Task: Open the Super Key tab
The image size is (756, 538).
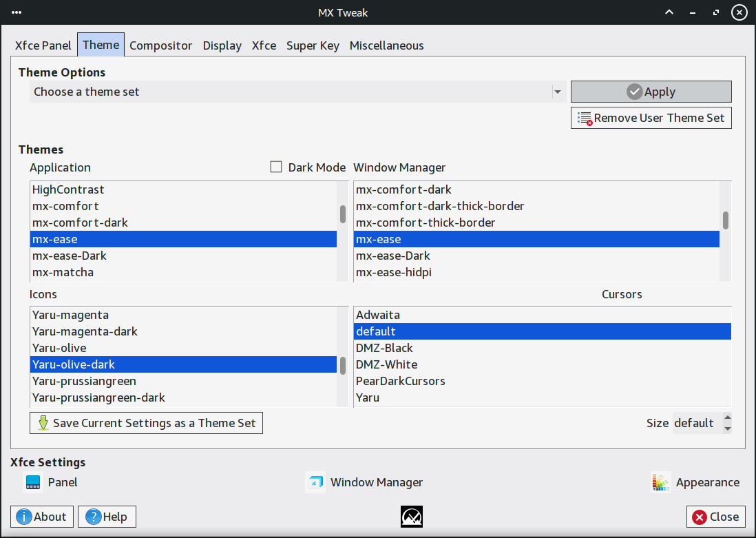Action: 313,45
